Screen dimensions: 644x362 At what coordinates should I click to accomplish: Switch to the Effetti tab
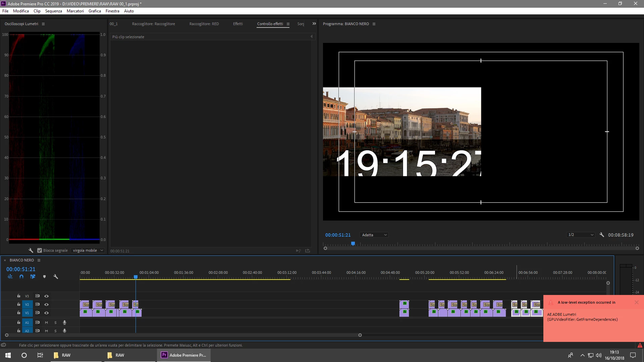(x=238, y=24)
